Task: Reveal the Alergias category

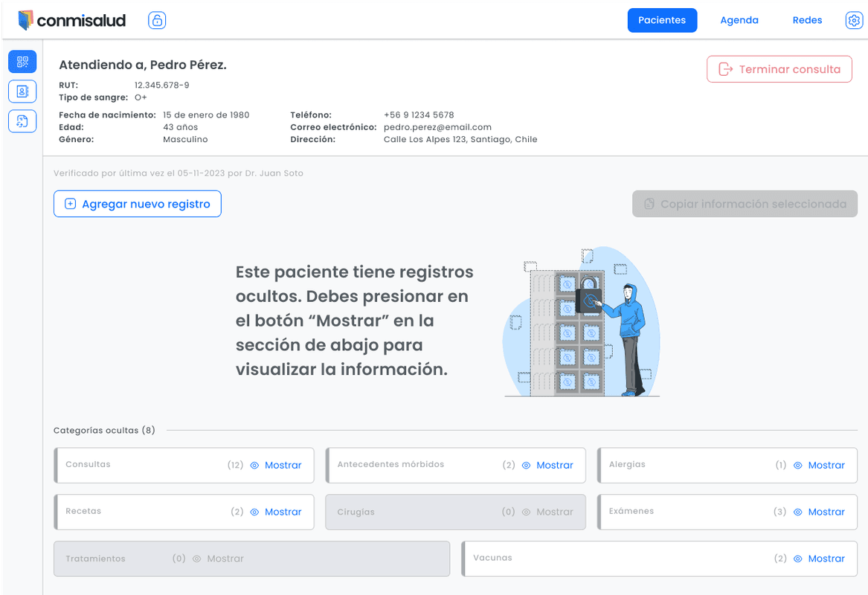Action: click(820, 465)
